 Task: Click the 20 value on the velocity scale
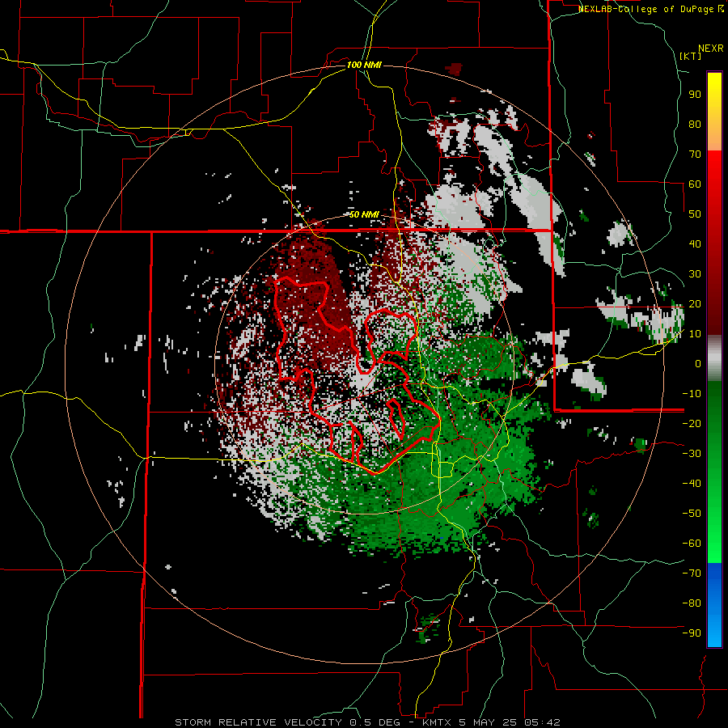pos(695,303)
